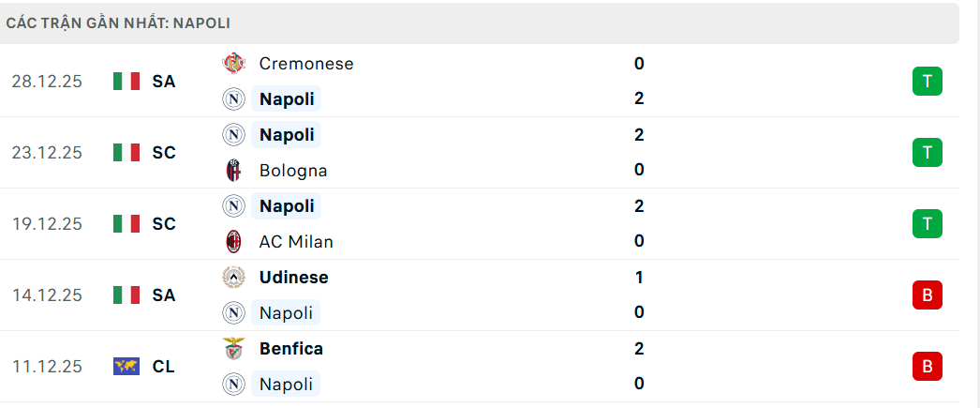The width and height of the screenshot is (980, 408).
Task: Click header 'Các trận gần nhất: Napoli'
Action: click(118, 23)
